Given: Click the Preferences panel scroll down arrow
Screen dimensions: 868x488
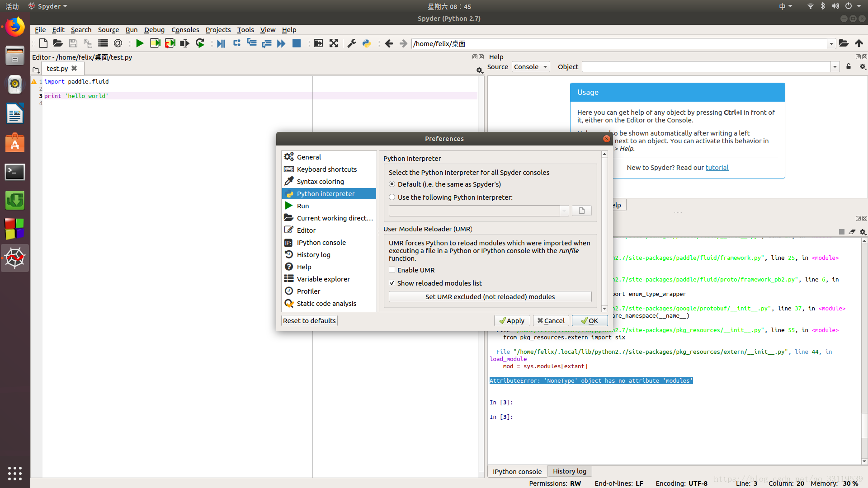Looking at the screenshot, I should pyautogui.click(x=604, y=309).
